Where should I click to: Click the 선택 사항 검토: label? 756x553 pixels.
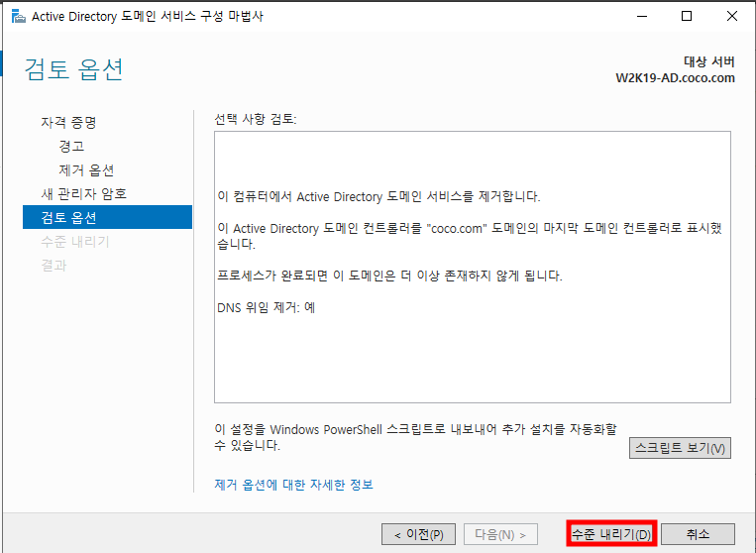[x=256, y=119]
